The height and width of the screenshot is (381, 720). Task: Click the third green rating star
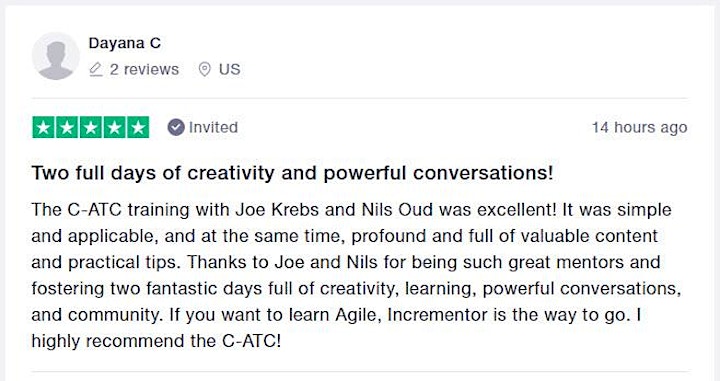coord(90,128)
